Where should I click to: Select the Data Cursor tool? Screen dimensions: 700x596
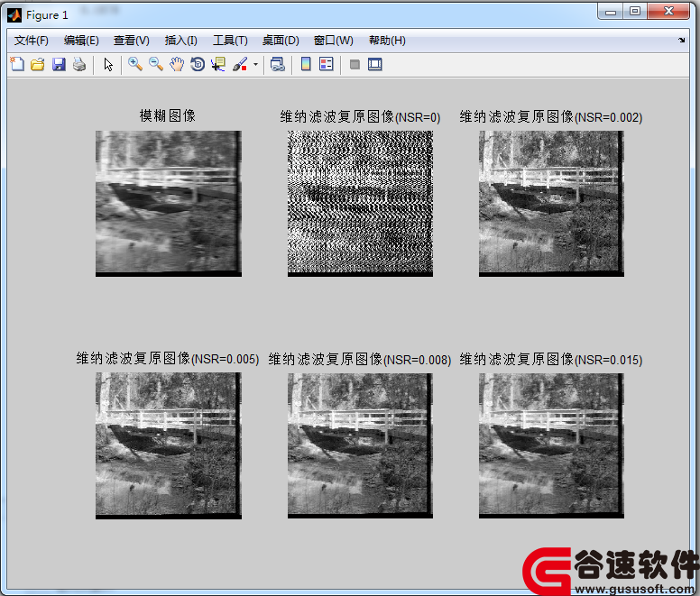tap(218, 64)
